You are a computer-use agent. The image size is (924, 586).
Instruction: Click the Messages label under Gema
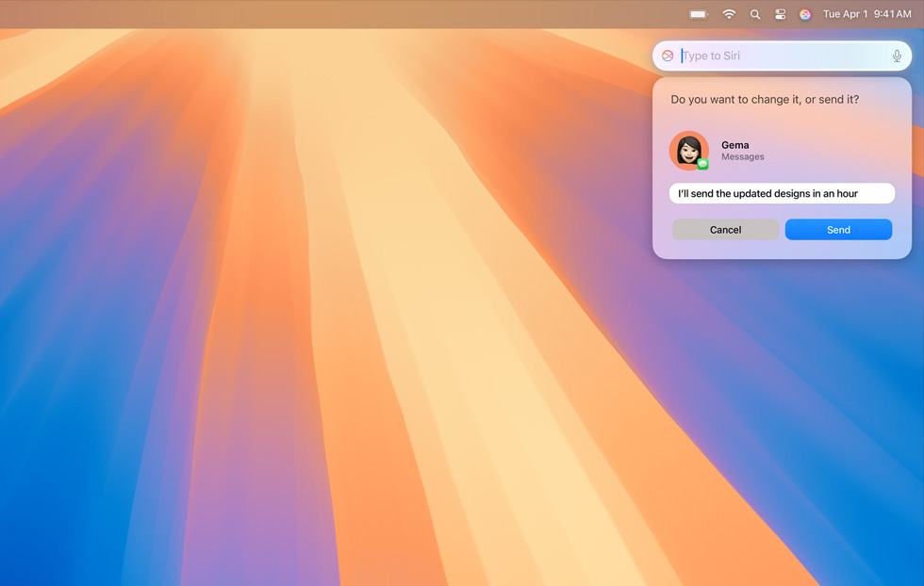[x=743, y=157]
